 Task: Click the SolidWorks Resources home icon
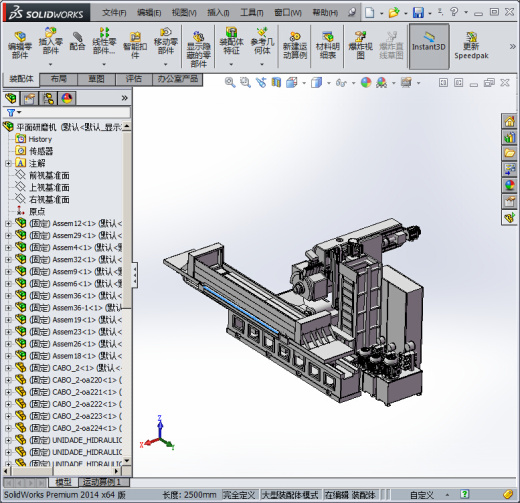click(509, 121)
